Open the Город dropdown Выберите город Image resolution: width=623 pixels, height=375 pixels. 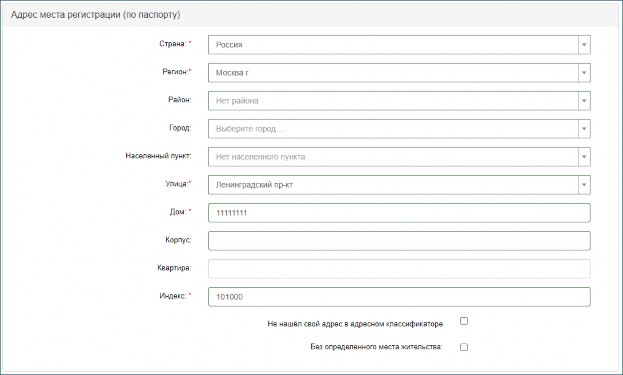click(x=399, y=129)
